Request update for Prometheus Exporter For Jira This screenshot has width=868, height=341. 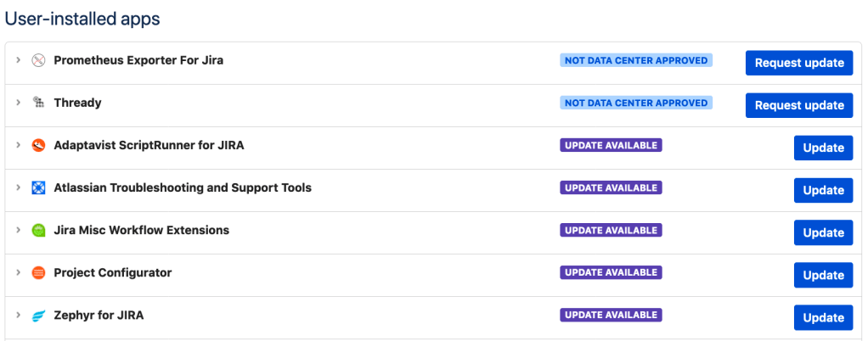point(798,63)
